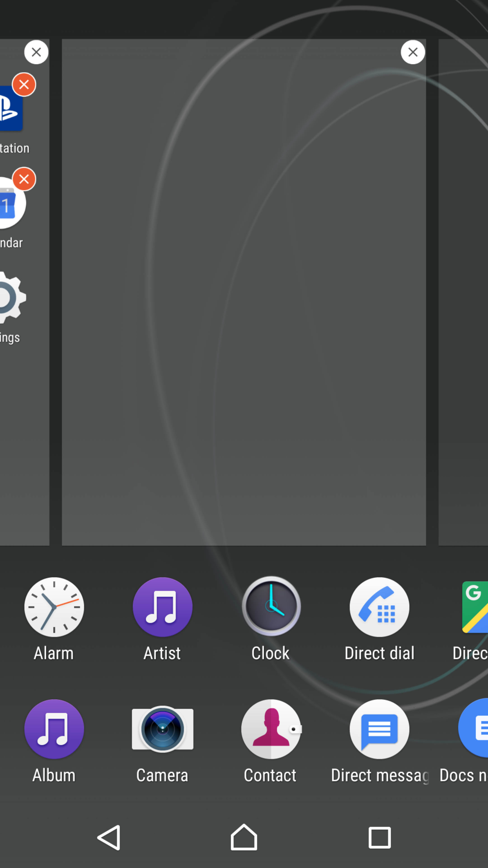Delete the empty center home page
The image size is (488, 868).
pos(413,52)
